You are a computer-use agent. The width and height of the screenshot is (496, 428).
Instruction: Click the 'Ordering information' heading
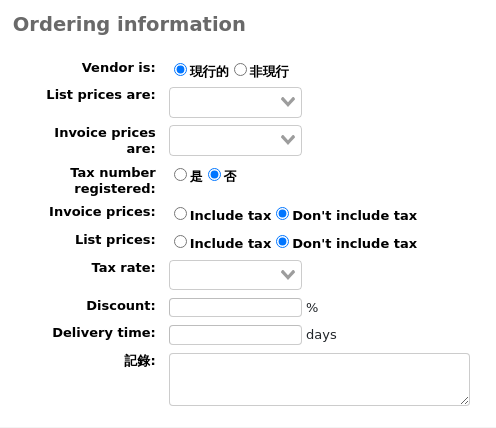tap(129, 24)
